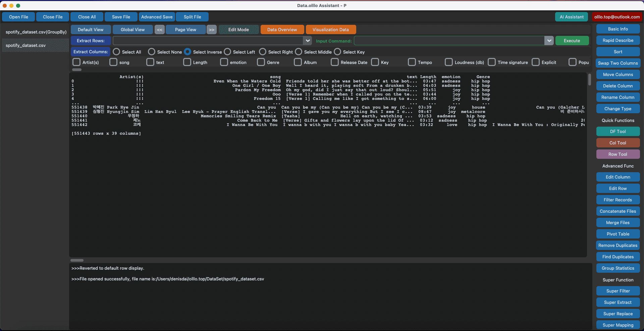Open the Visualization Data tab
Viewport: 644px width, 331px height.
tap(331, 30)
